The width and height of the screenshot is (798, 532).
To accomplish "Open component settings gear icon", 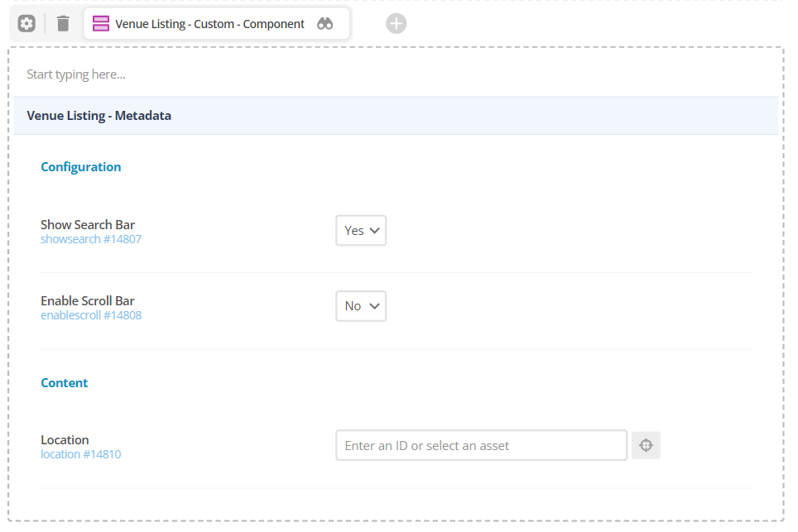I will [26, 23].
